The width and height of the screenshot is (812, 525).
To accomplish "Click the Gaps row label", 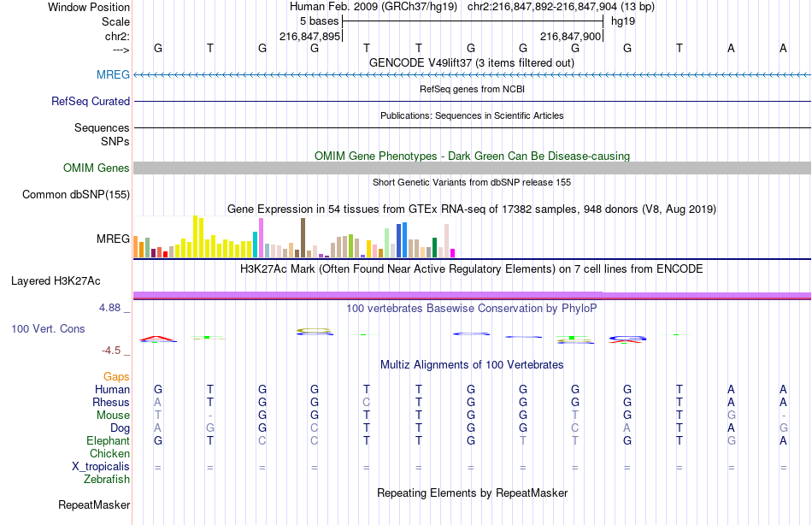I will [x=116, y=377].
